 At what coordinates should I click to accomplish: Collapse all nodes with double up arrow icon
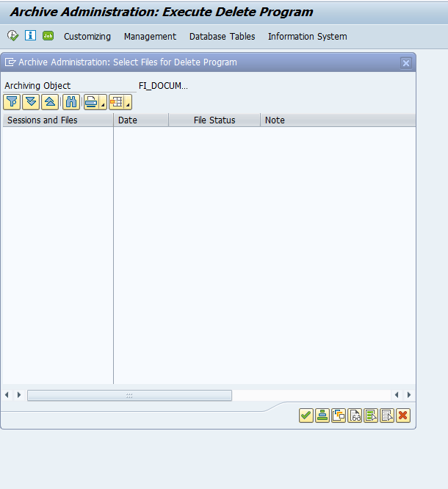click(x=50, y=102)
